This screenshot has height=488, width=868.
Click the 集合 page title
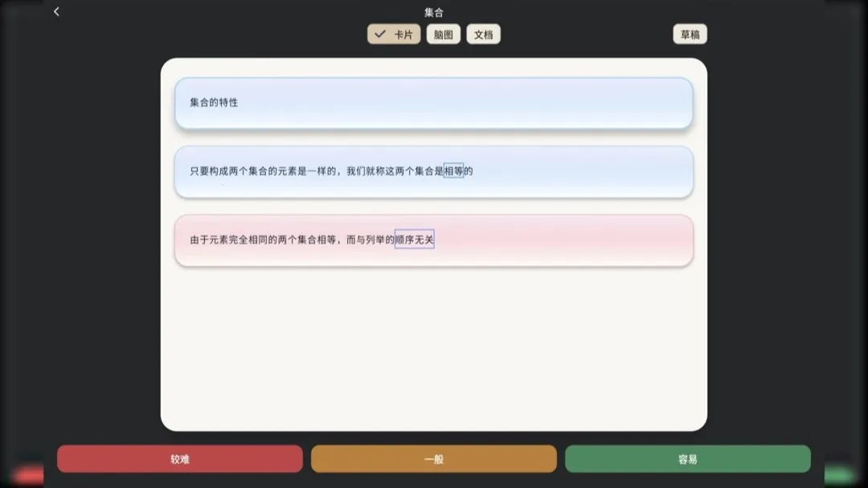pyautogui.click(x=434, y=12)
